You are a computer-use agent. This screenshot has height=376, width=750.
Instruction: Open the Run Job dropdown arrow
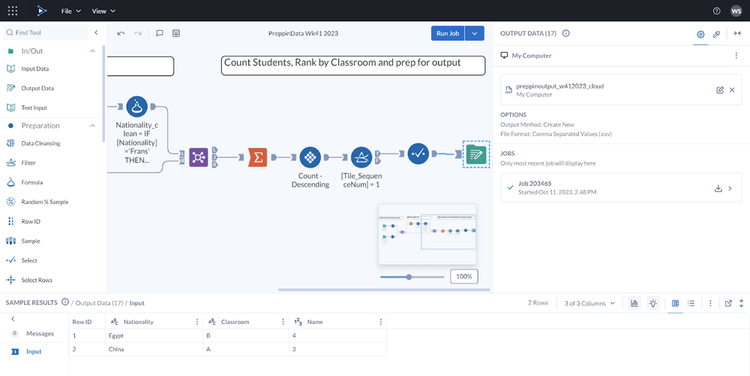(474, 33)
